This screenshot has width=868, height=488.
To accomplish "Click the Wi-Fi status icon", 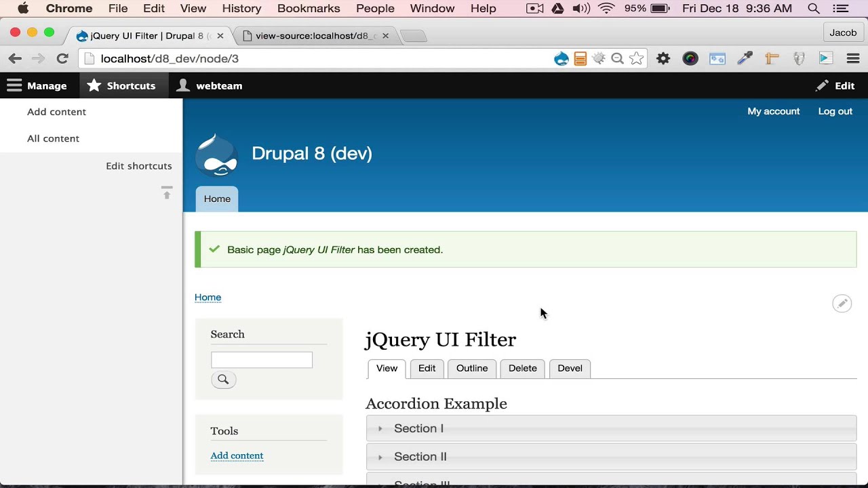I will (606, 9).
